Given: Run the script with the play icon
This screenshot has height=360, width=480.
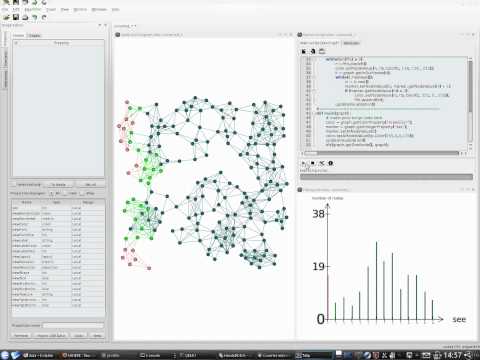Looking at the screenshot, I should tap(304, 163).
